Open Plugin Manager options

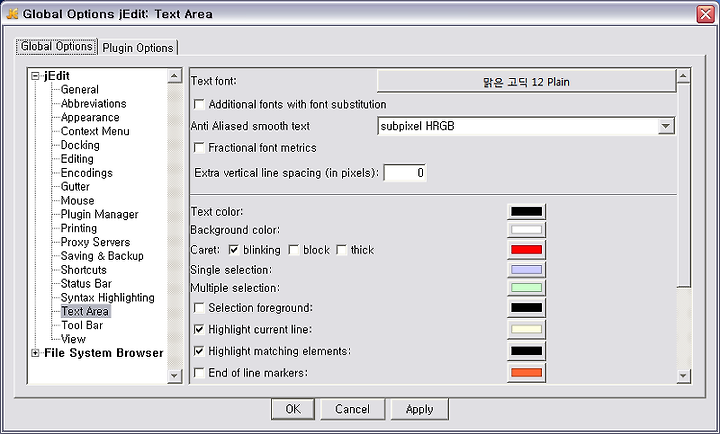pos(99,214)
